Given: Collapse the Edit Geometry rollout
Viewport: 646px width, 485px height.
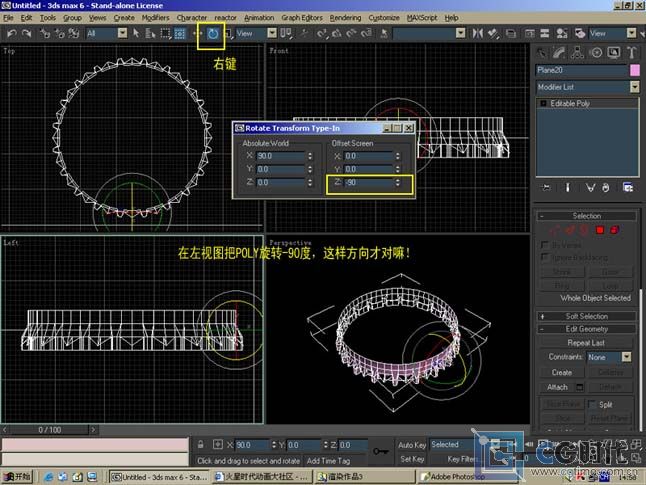Looking at the screenshot, I should click(586, 329).
